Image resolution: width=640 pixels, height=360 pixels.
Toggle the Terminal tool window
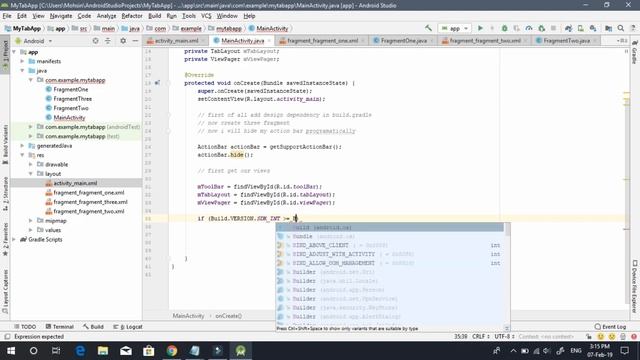[x=60, y=327]
